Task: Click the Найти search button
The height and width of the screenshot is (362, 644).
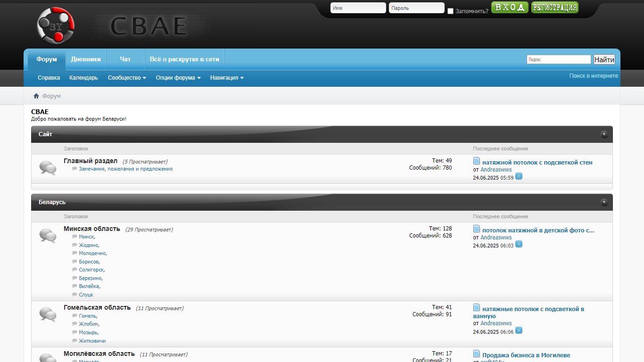Action: point(604,59)
